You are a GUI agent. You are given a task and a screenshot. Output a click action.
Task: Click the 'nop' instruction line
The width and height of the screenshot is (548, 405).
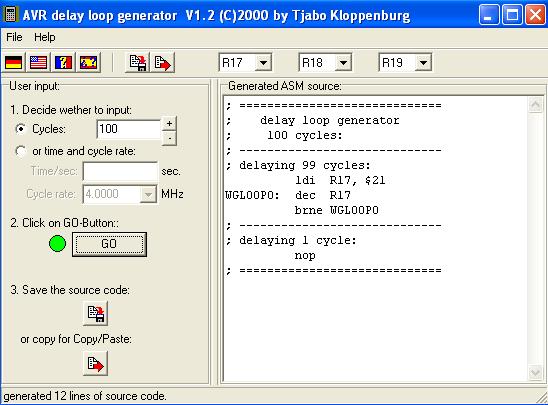click(305, 255)
